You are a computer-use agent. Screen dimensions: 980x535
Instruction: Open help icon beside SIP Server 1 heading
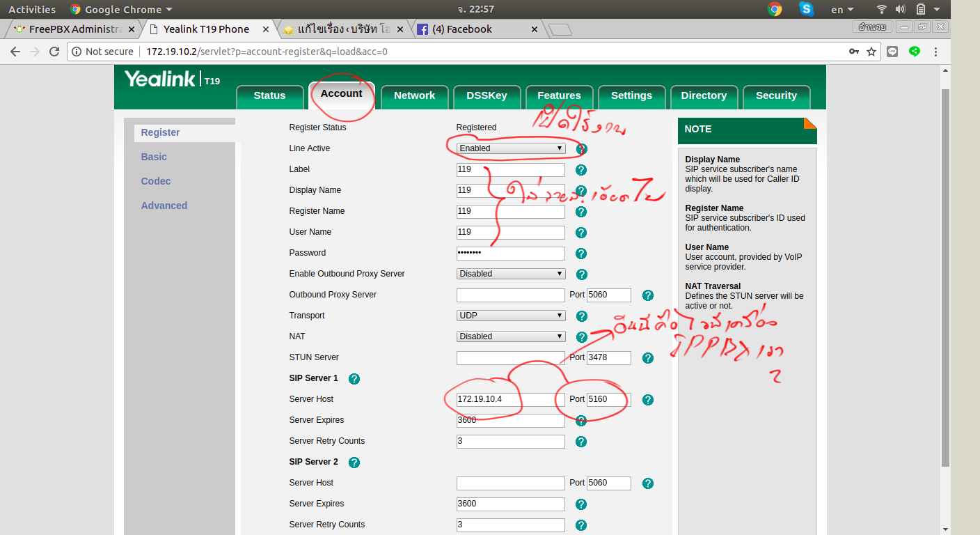[x=354, y=379]
